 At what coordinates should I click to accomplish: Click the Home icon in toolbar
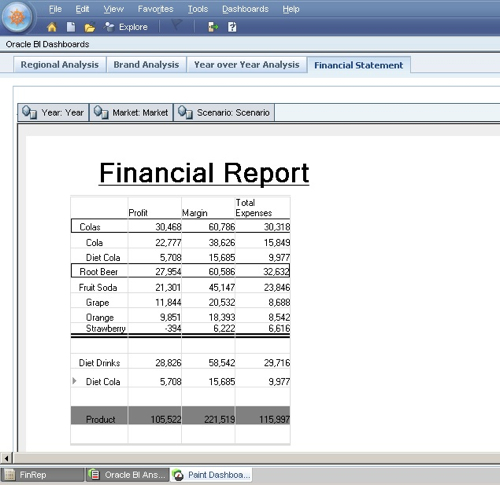pos(52,27)
